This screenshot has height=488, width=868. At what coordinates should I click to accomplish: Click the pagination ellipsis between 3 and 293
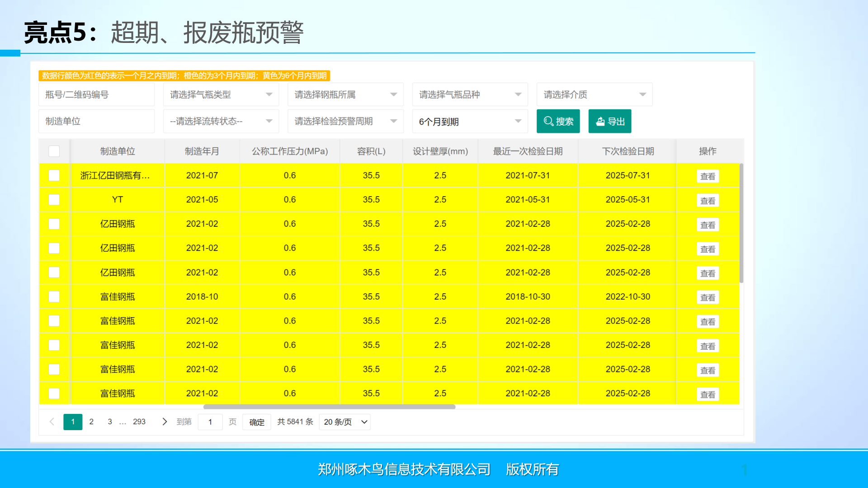(123, 422)
